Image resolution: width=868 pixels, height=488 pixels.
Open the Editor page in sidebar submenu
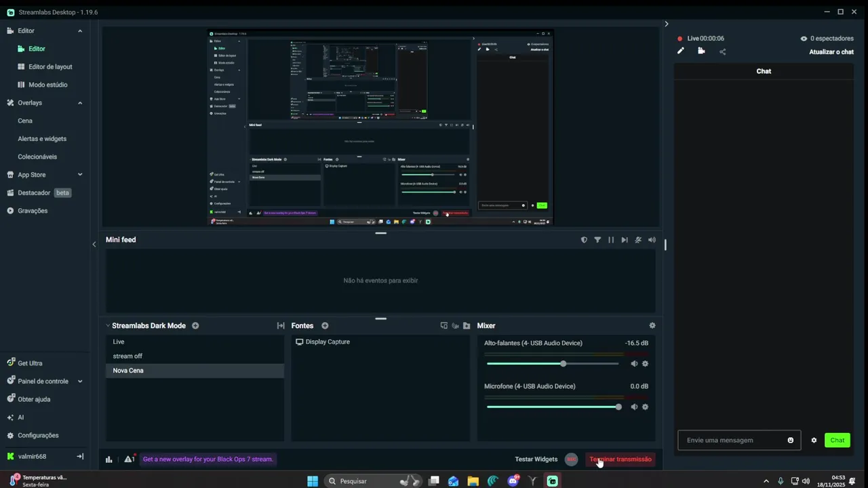click(37, 49)
